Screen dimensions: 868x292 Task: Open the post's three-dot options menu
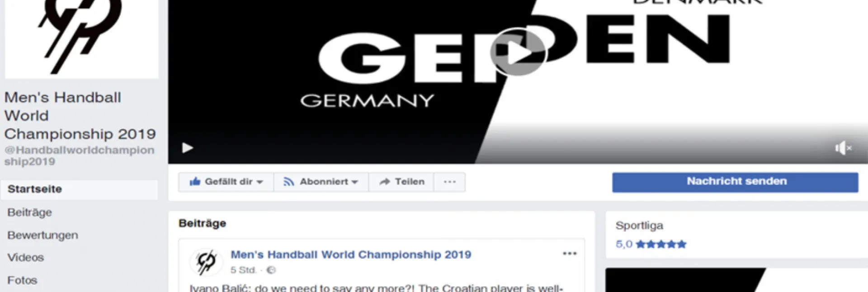(570, 254)
